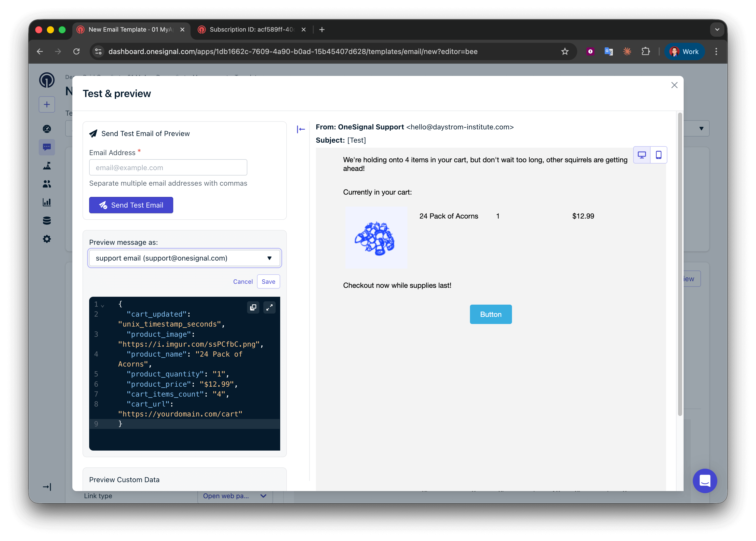Focus the Email Address input field
This screenshot has width=756, height=541.
[168, 168]
